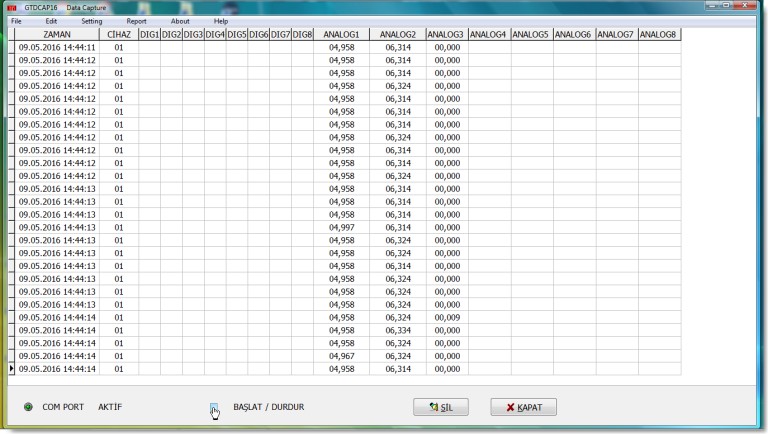Image resolution: width=768 pixels, height=434 pixels.
Task: Click the ANALOG8 column header
Action: (660, 34)
